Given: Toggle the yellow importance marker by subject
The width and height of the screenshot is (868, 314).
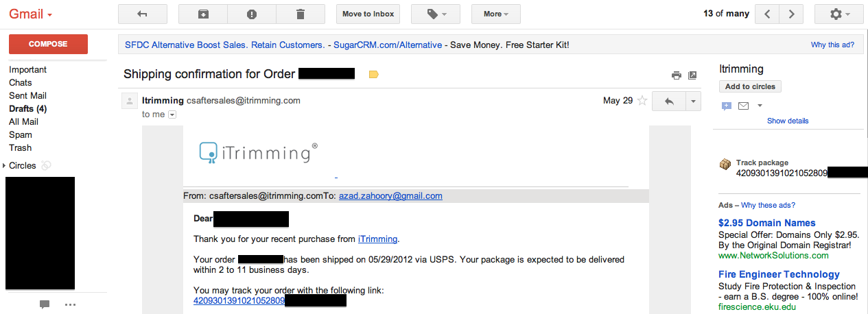Looking at the screenshot, I should (x=373, y=74).
